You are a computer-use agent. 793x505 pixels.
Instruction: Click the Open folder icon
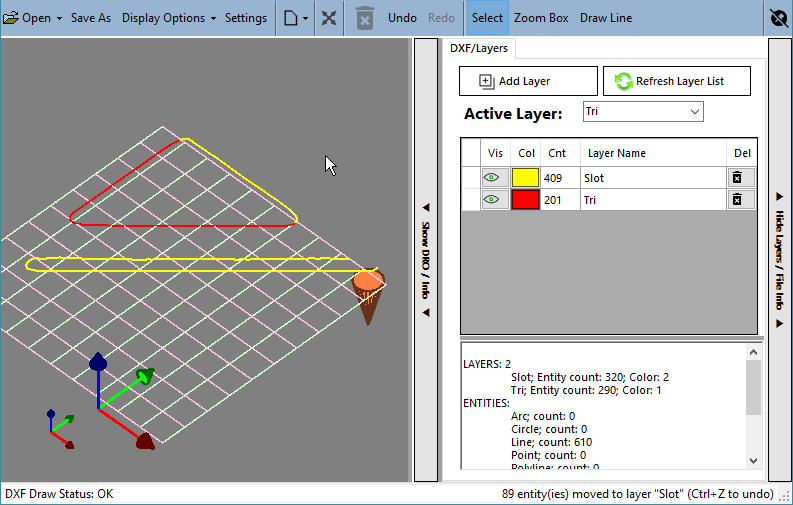coord(11,18)
